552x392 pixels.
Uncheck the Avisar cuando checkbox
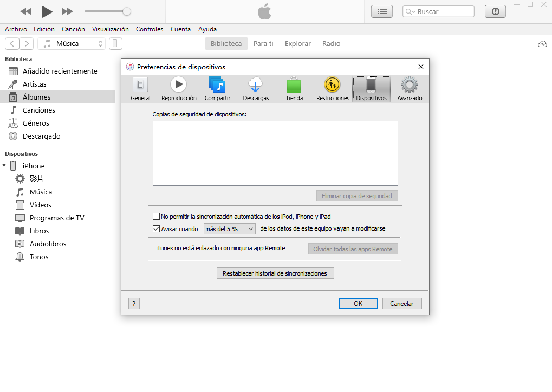(x=157, y=229)
